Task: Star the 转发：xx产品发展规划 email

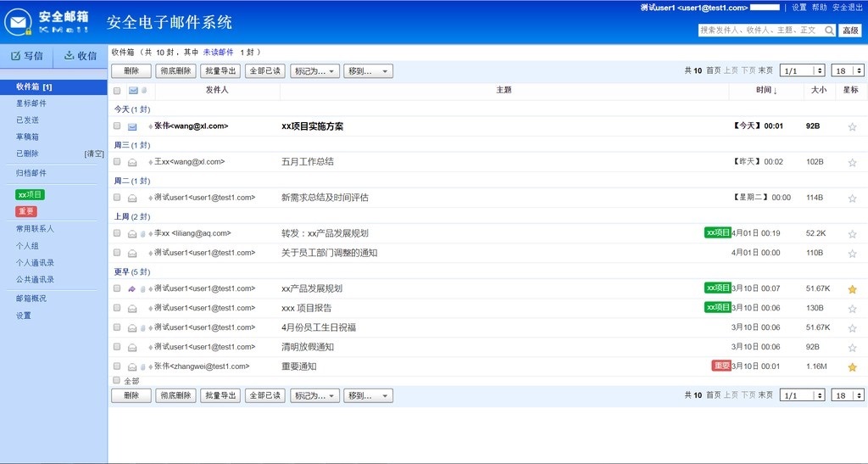Action: click(x=852, y=234)
